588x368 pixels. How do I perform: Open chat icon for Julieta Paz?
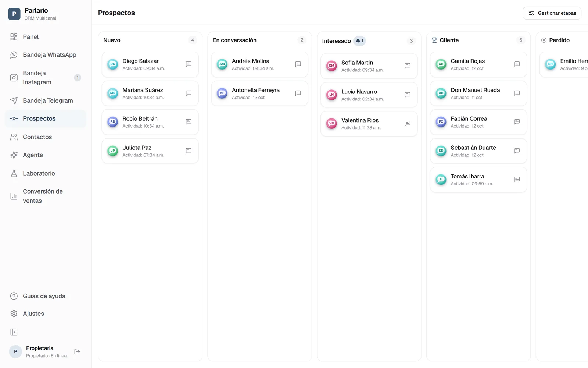[x=189, y=151]
